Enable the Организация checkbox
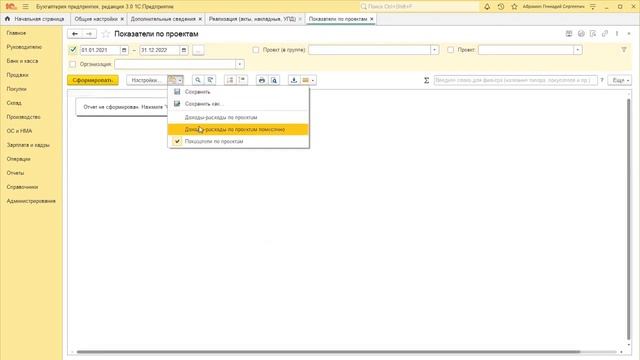Screen dimensions: 640x360 72,64
